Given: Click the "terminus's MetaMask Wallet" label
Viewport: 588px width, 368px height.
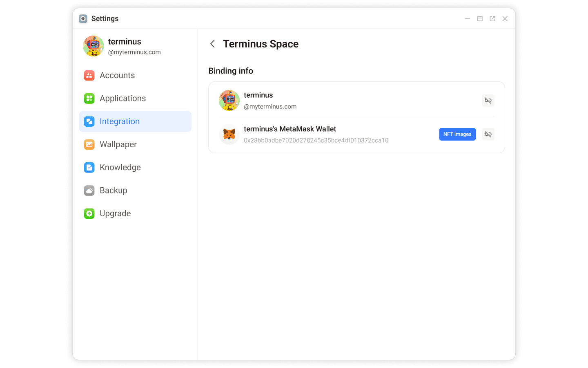Looking at the screenshot, I should click(290, 129).
